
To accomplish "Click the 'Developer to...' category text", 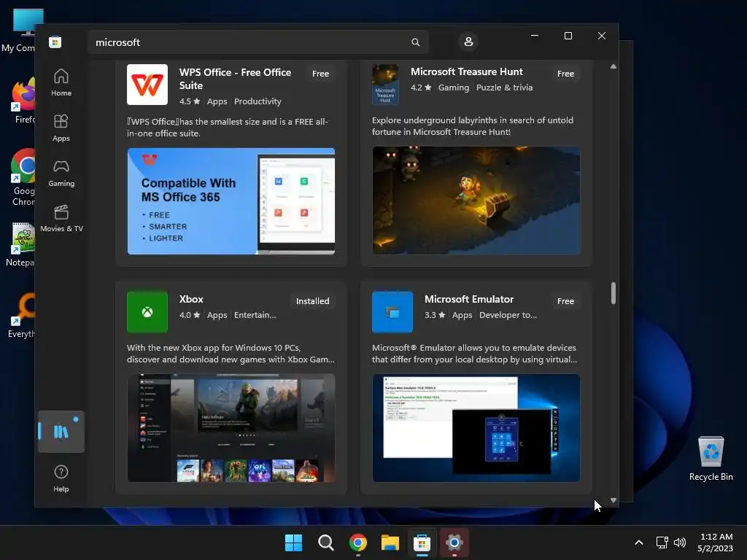I will tap(508, 315).
